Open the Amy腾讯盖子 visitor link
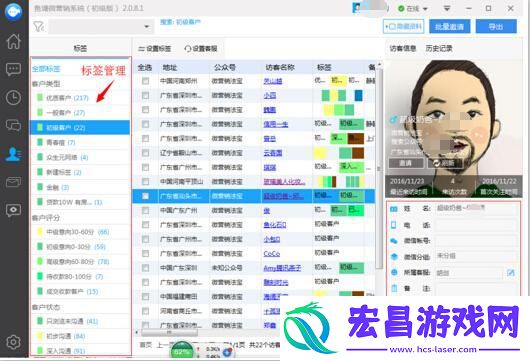 [282, 268]
